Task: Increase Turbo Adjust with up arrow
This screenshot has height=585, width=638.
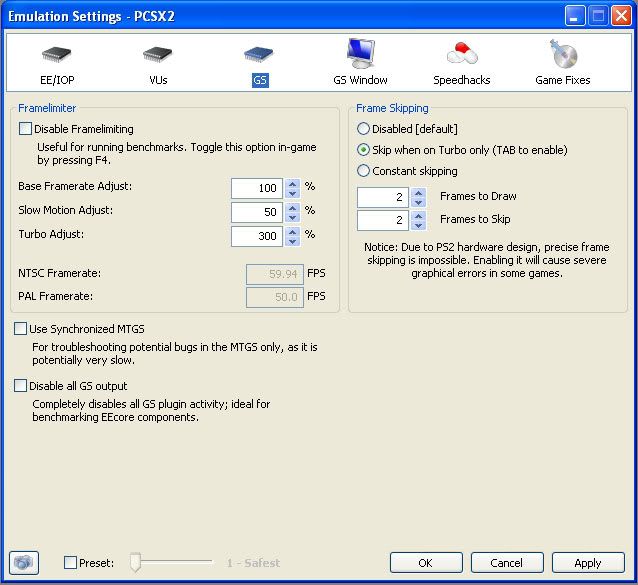Action: click(292, 231)
